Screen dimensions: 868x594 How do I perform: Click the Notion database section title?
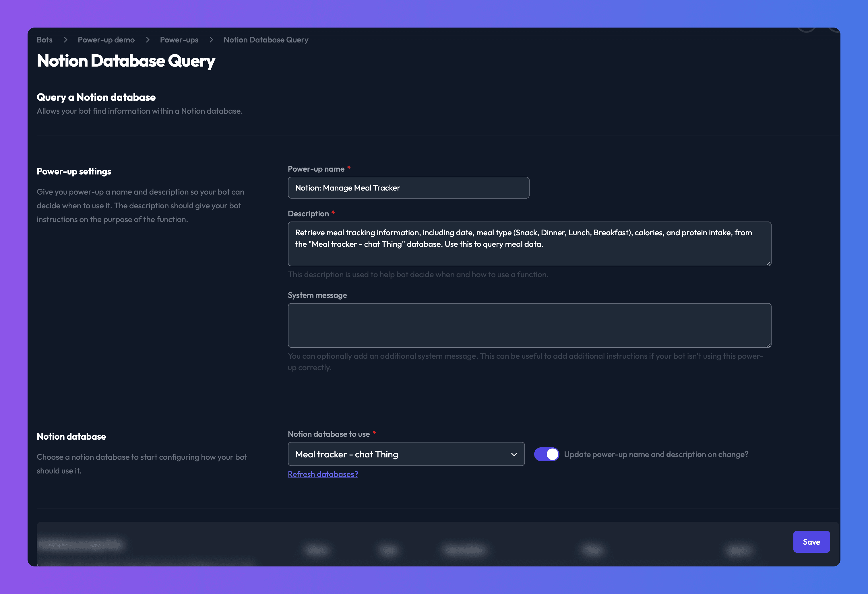coord(71,436)
